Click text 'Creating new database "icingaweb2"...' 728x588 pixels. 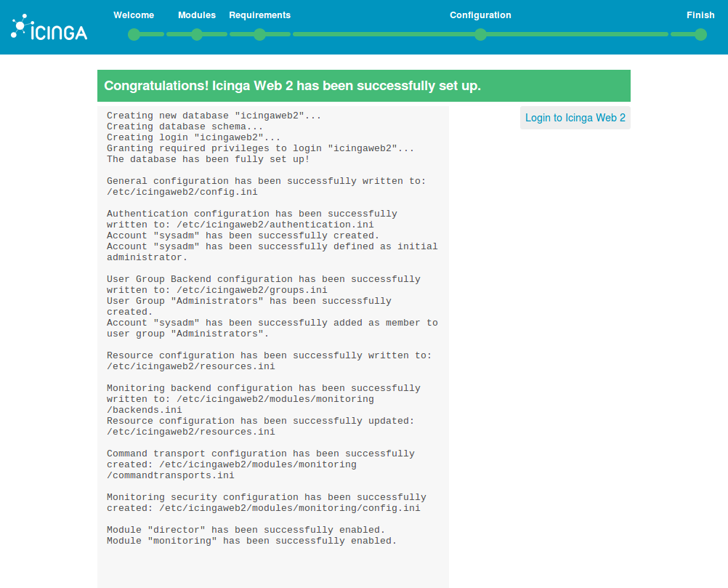tap(214, 116)
